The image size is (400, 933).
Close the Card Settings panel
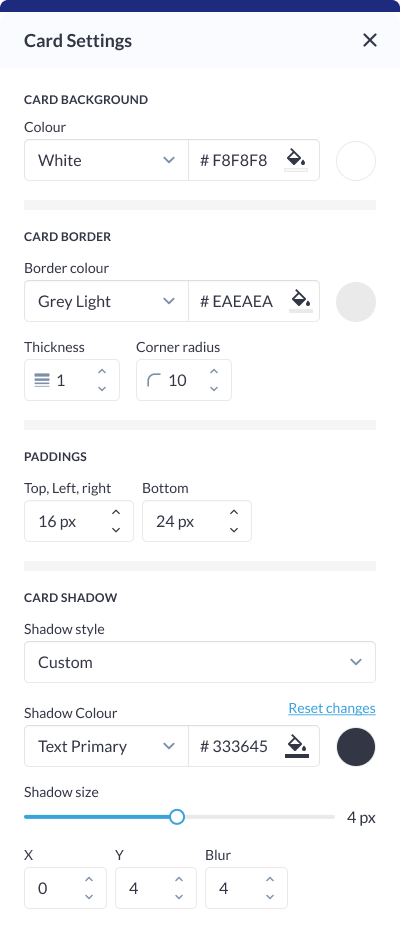tap(370, 40)
